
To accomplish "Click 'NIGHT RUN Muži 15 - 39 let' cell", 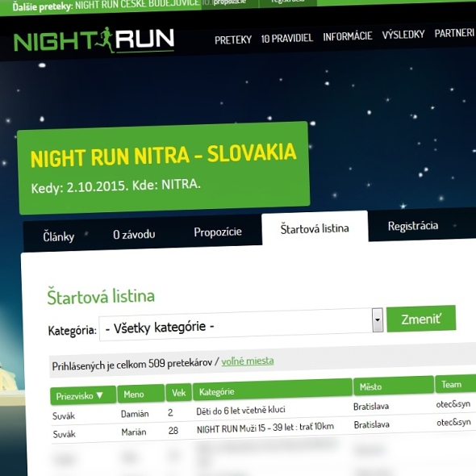I will click(265, 428).
